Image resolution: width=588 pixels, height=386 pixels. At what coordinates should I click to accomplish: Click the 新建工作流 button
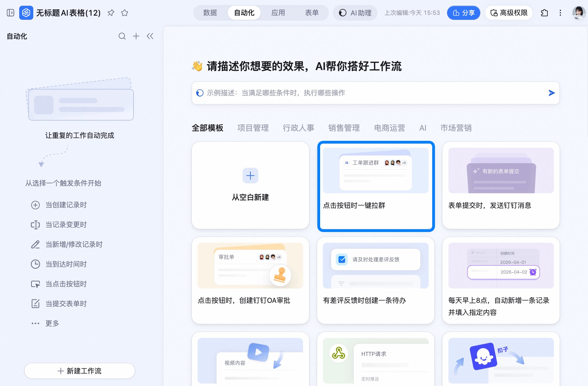point(80,371)
